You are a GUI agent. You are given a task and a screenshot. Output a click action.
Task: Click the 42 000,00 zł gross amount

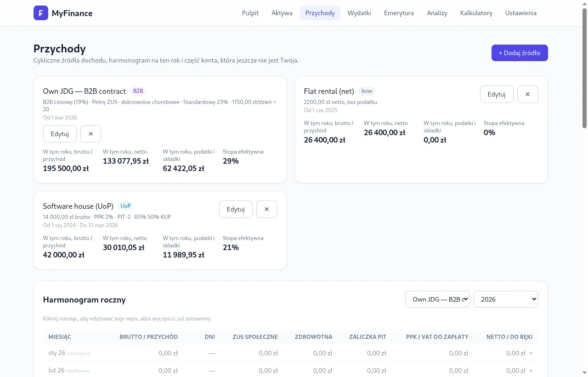[x=64, y=255]
